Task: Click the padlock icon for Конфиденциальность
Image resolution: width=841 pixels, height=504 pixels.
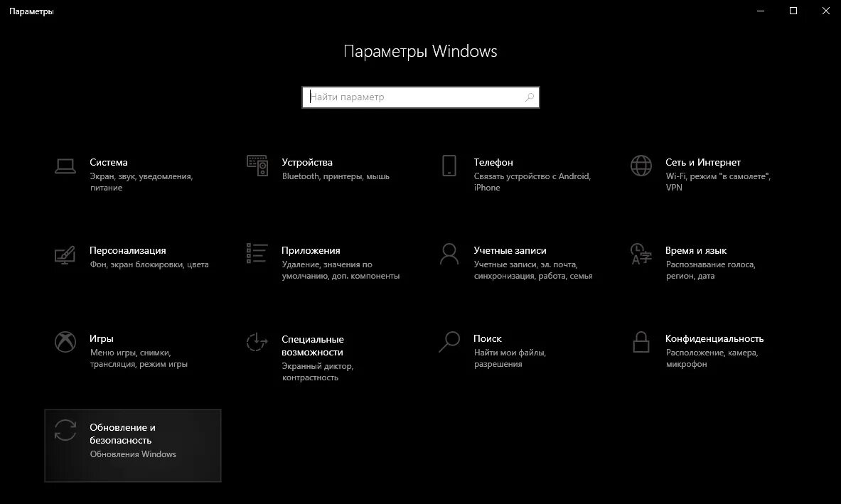Action: pyautogui.click(x=641, y=341)
